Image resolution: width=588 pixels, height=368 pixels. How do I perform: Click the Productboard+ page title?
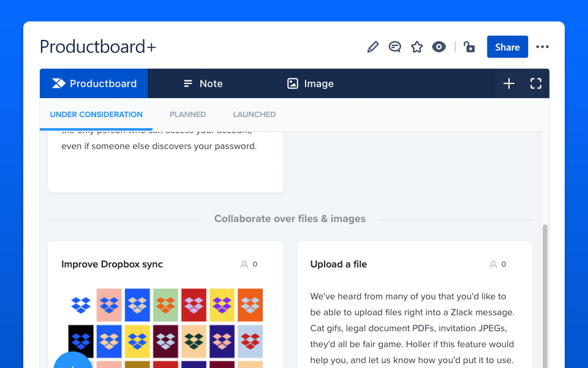coord(98,47)
